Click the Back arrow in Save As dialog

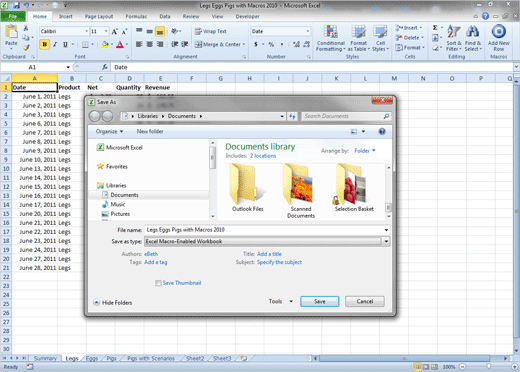pos(95,116)
